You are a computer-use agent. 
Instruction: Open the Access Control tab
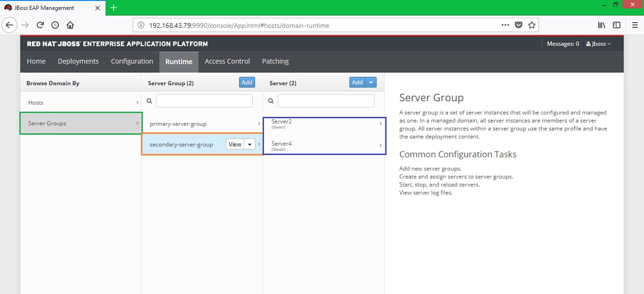click(x=227, y=61)
